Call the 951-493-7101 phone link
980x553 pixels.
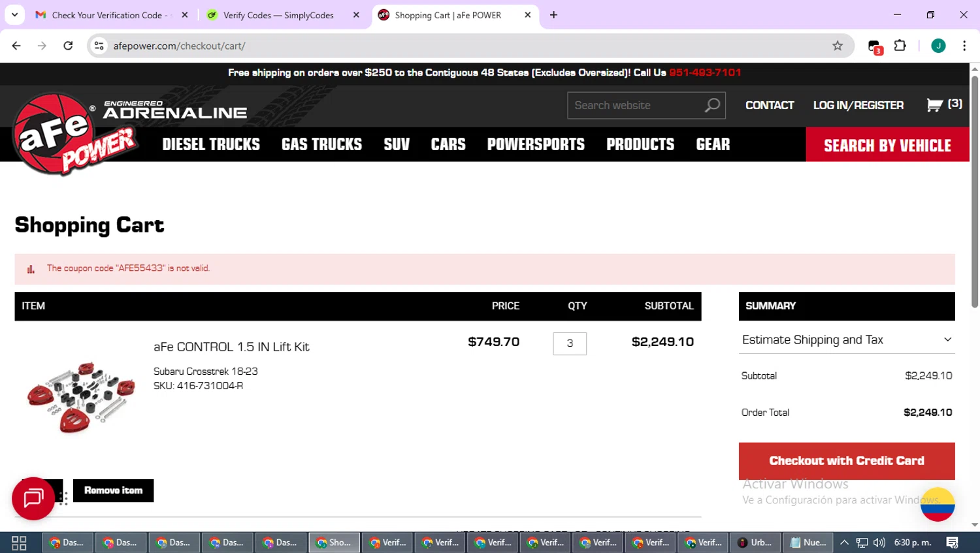705,72
